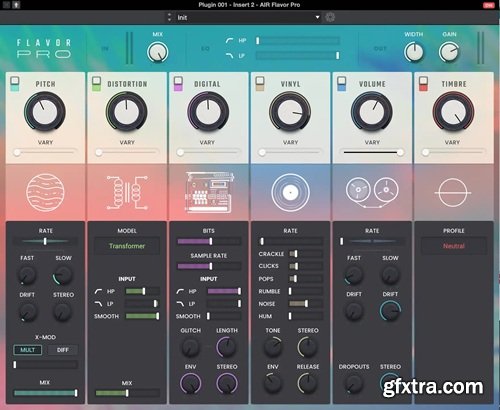Toggle the Distortion module power switch
This screenshot has width=500, height=410.
pyautogui.click(x=96, y=84)
